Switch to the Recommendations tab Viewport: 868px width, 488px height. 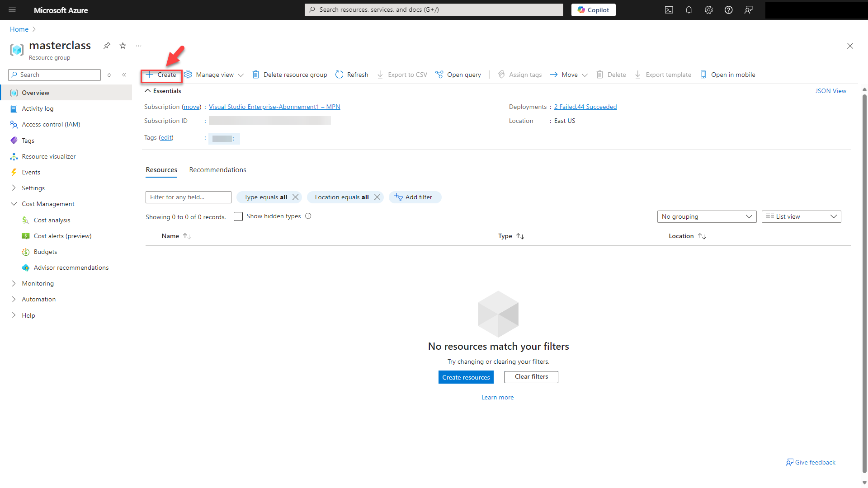point(217,169)
